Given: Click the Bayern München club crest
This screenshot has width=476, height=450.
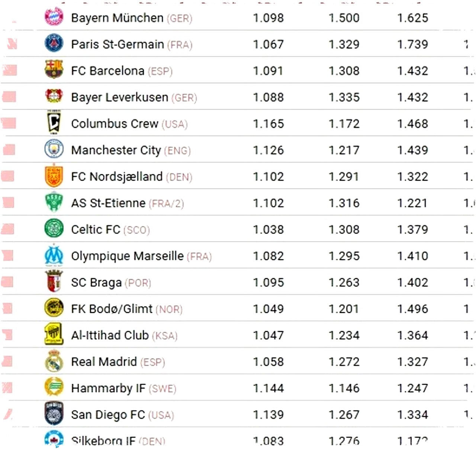Looking at the screenshot, I should click(x=54, y=17).
